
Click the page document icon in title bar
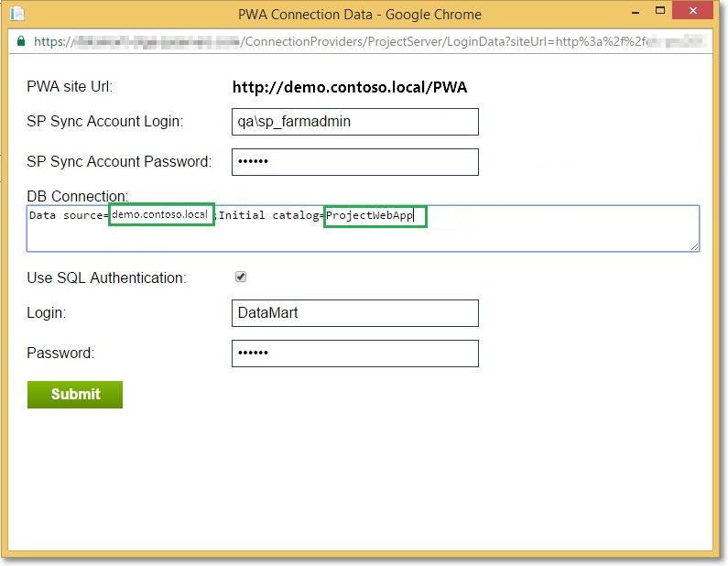tap(17, 14)
